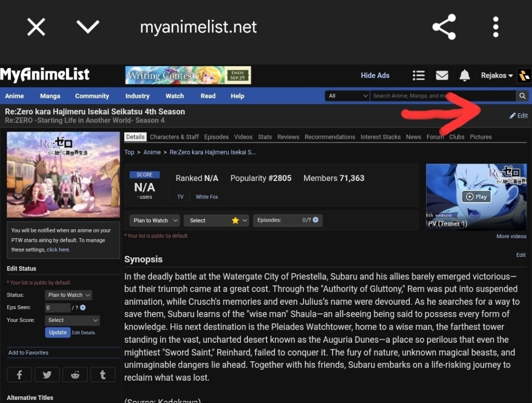Open the Read menu
The height and width of the screenshot is (403, 532).
coord(208,96)
